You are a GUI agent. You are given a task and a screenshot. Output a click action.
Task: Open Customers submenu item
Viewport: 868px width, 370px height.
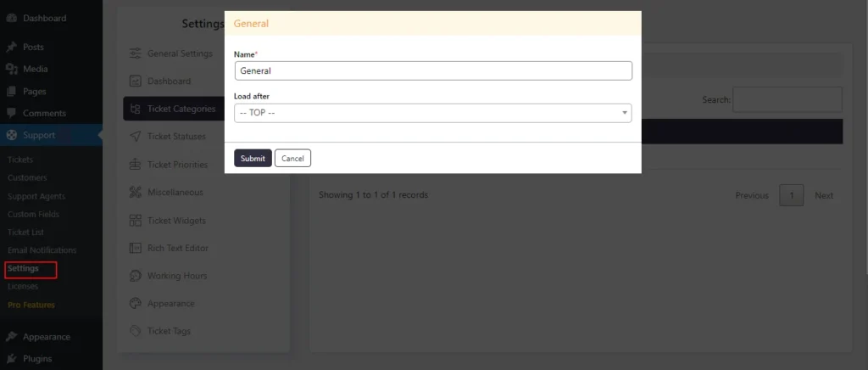click(x=27, y=178)
